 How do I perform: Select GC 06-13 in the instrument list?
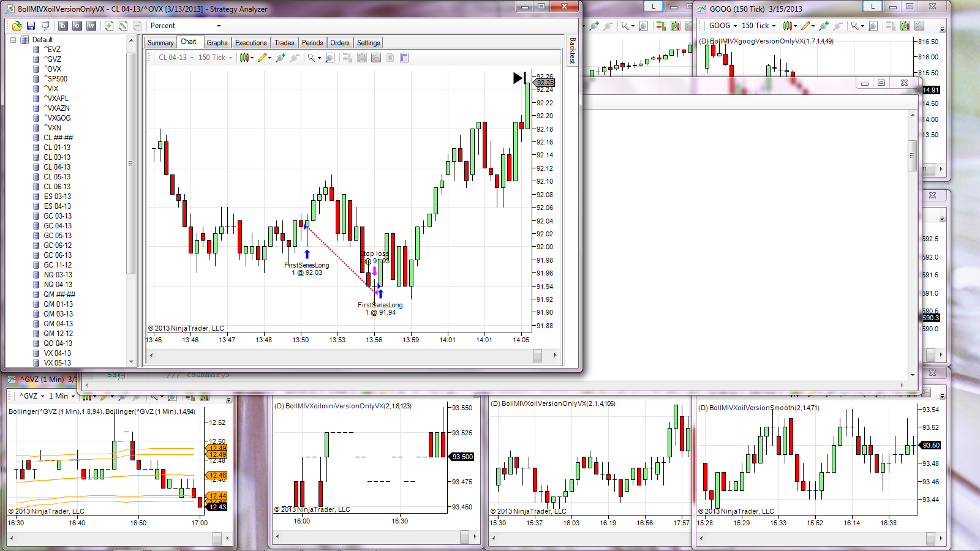[58, 255]
